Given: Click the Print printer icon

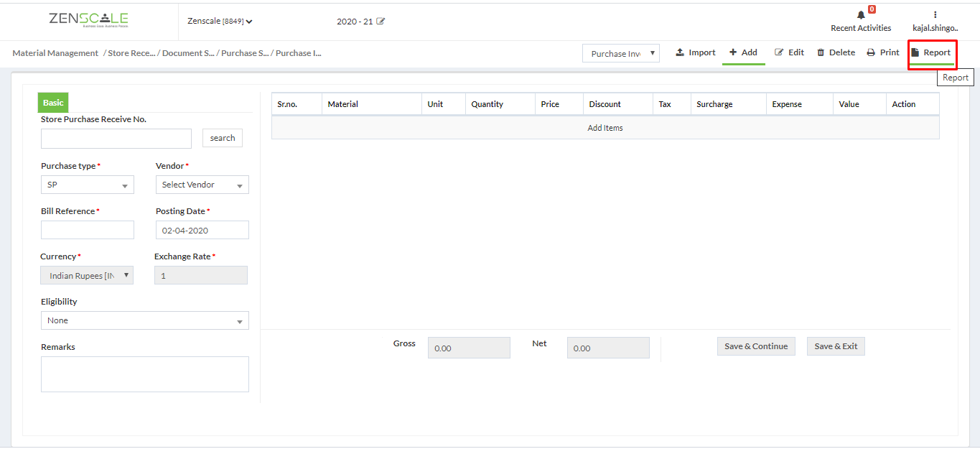Looking at the screenshot, I should 871,52.
